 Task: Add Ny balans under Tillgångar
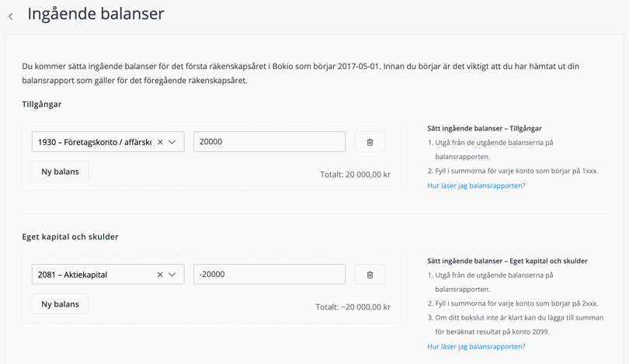point(60,172)
